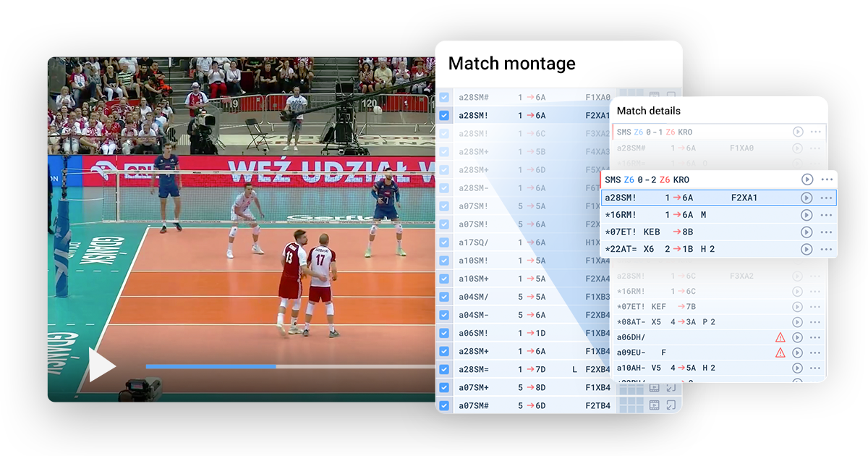The image size is (868, 456).
Task: Open the more options menu on the SMS Z6 0-2 header
Action: pyautogui.click(x=827, y=180)
